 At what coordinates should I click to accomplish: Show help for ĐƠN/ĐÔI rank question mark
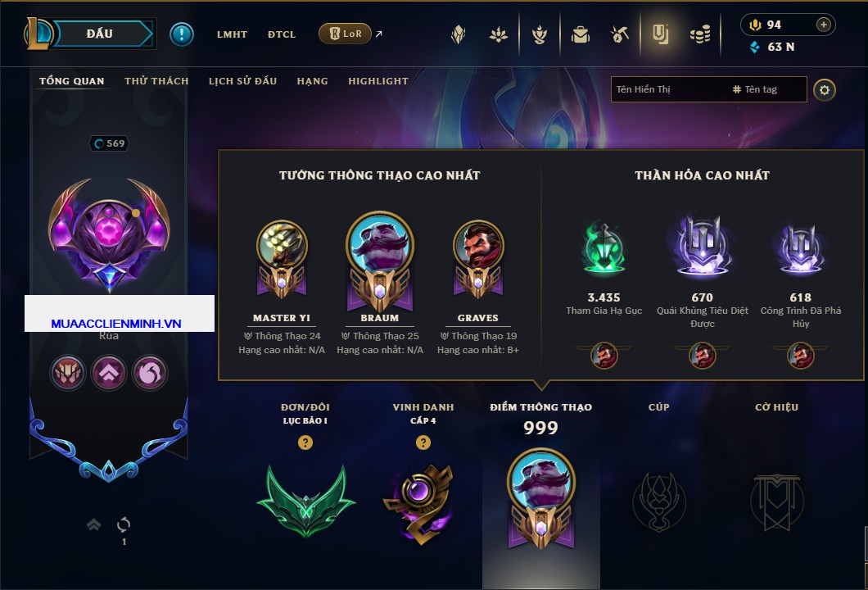pos(305,442)
